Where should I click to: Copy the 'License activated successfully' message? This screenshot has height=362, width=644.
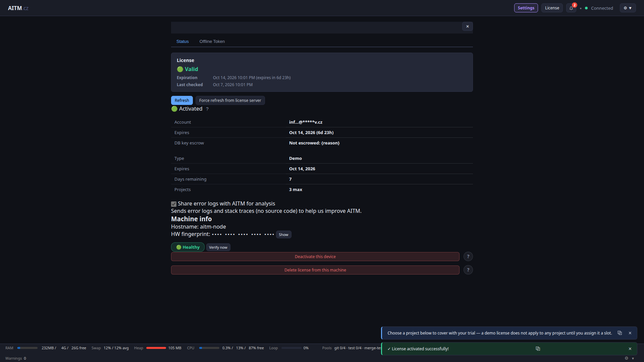[538, 349]
